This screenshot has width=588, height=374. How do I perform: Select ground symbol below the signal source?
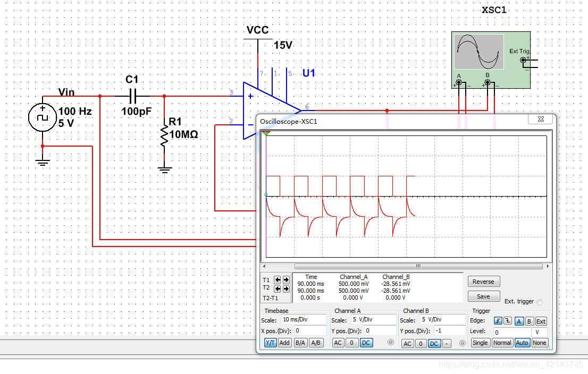[x=43, y=162]
